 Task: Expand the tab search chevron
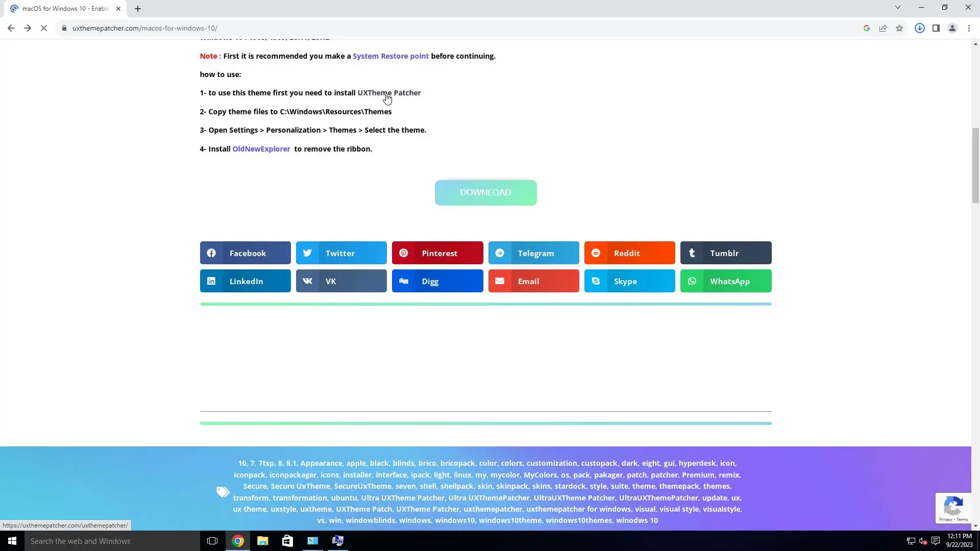[x=898, y=8]
